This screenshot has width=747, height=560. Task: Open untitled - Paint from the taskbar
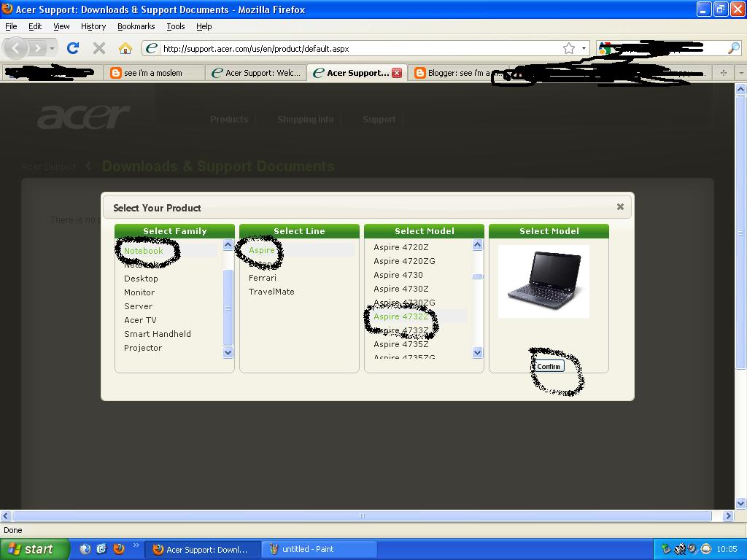pyautogui.click(x=320, y=550)
